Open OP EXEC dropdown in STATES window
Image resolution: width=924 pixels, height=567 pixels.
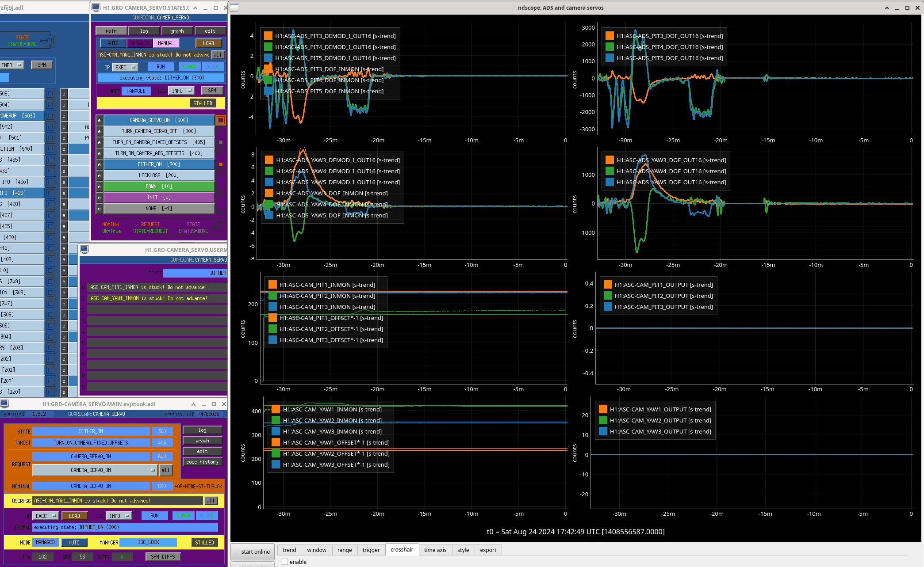[126, 67]
